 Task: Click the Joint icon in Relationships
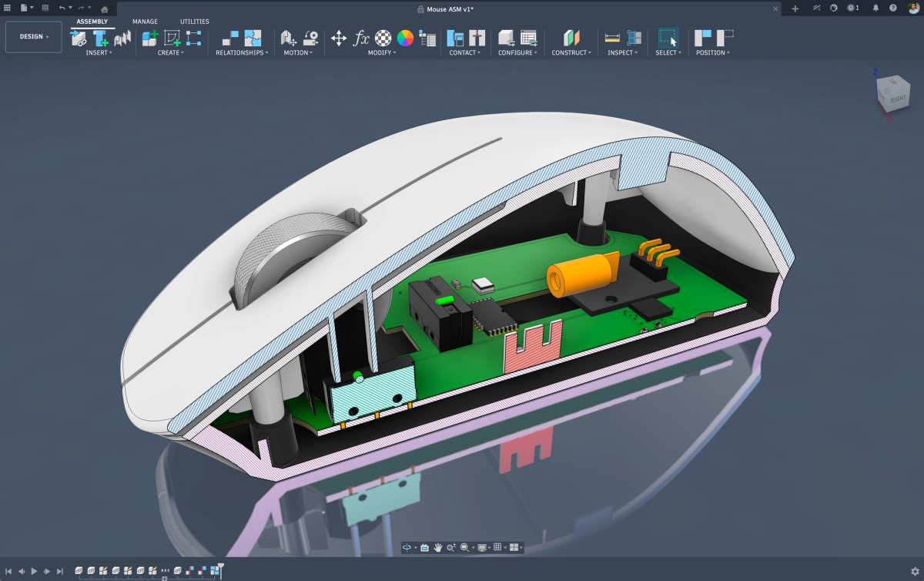pos(230,38)
